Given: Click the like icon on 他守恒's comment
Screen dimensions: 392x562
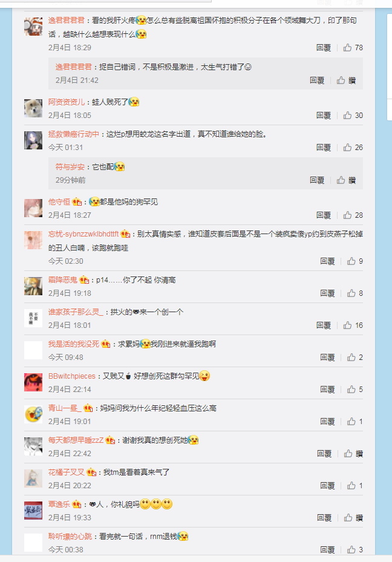Looking at the screenshot, I should tap(347, 215).
